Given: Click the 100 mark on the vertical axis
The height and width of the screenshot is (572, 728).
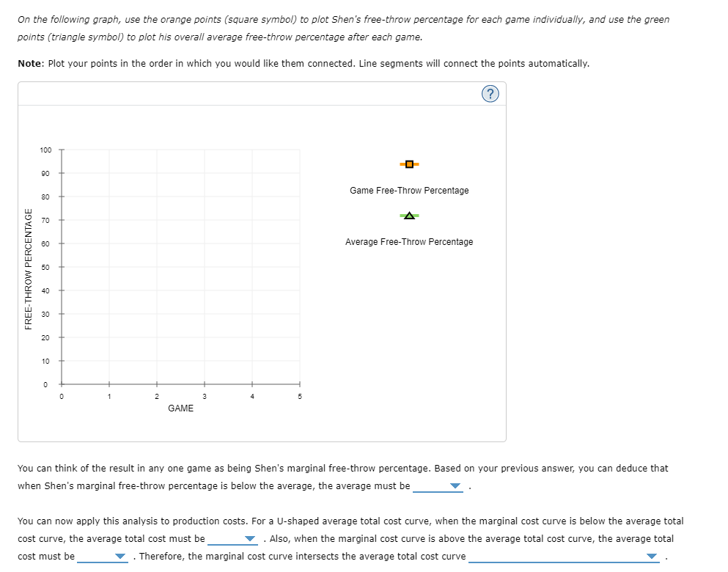Looking at the screenshot, I should point(45,150).
